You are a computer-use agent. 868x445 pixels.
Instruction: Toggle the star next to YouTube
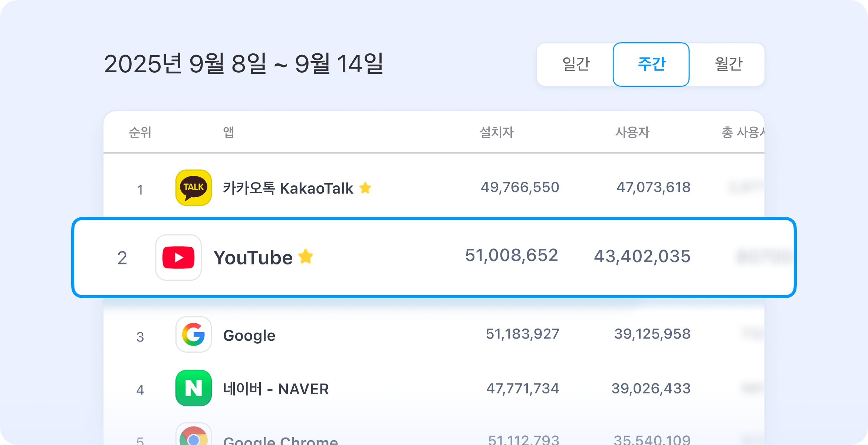click(x=306, y=256)
